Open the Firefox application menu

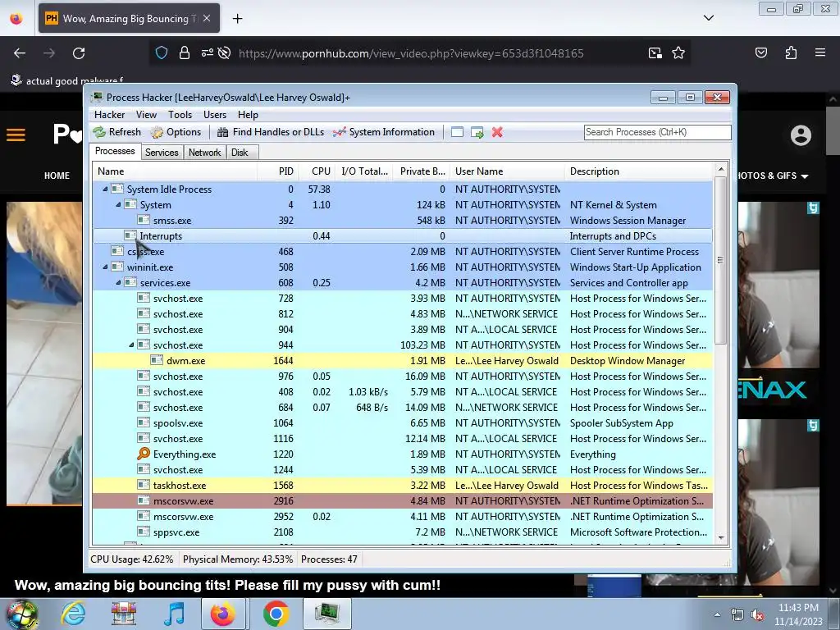tap(819, 52)
